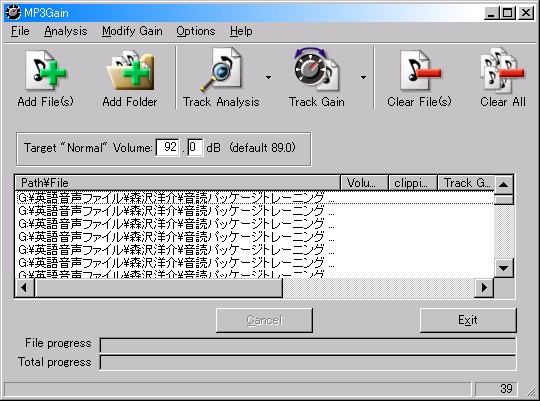
Task: Click the File progress bar
Action: point(308,345)
